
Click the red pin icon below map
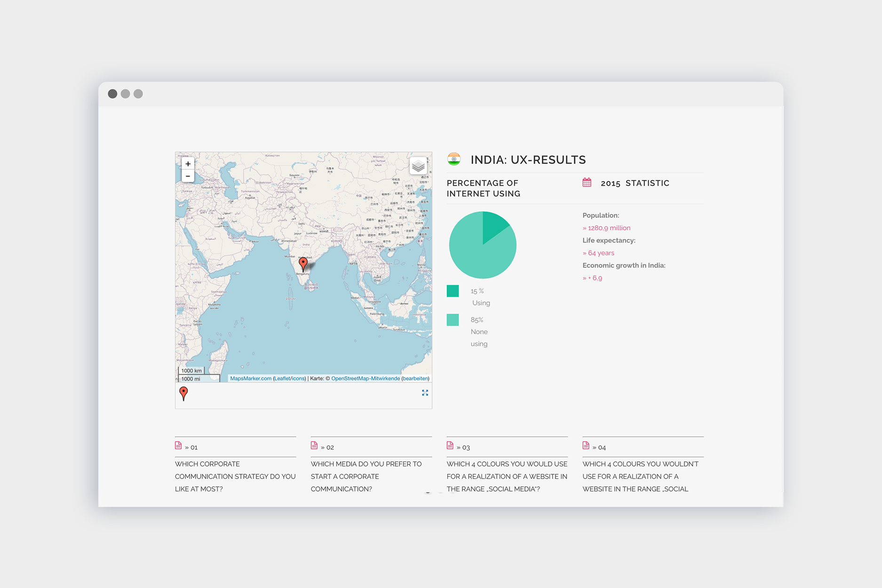184,393
